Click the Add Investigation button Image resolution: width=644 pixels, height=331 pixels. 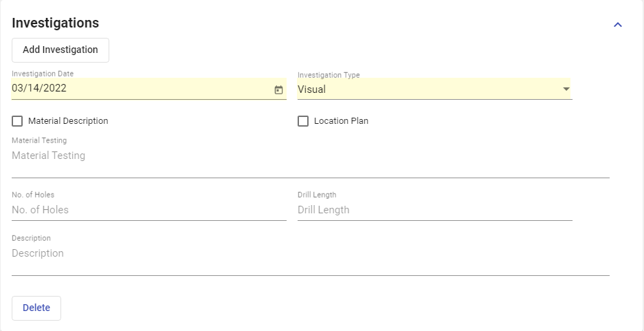(60, 50)
